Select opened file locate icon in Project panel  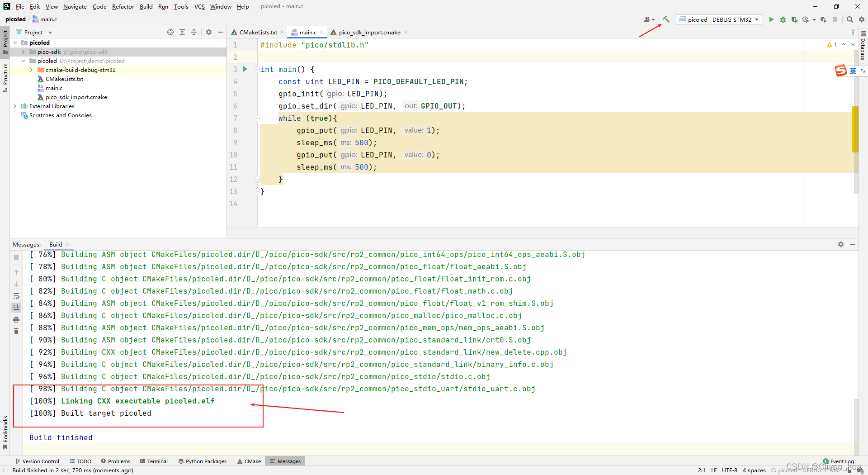(170, 32)
